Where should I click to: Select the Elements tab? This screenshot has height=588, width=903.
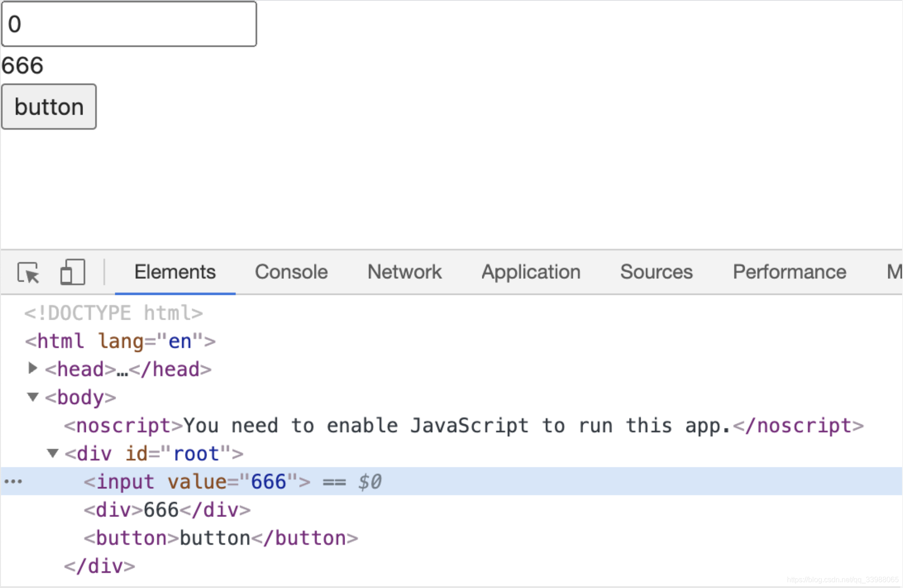pyautogui.click(x=174, y=272)
